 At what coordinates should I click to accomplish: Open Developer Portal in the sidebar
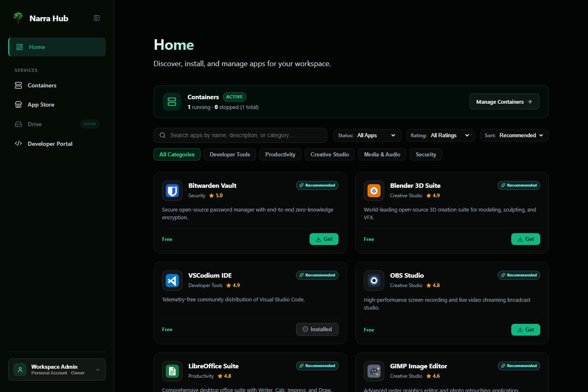click(57, 143)
